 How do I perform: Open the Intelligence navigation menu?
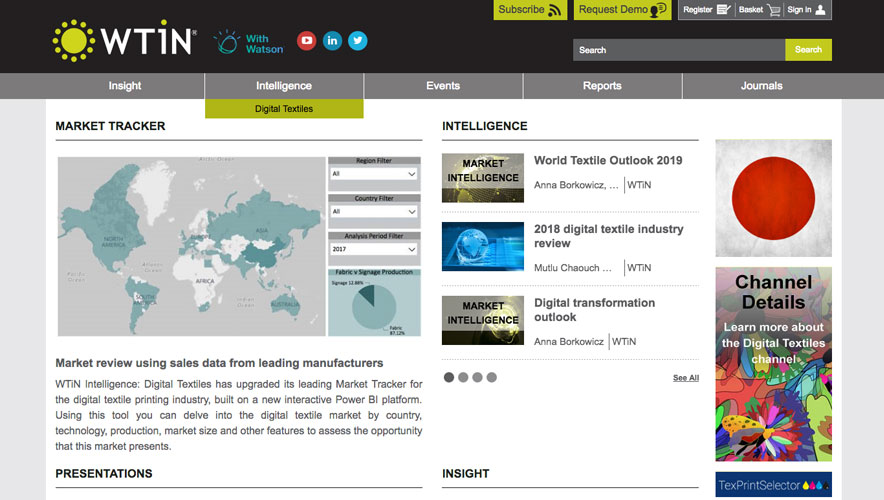[284, 86]
